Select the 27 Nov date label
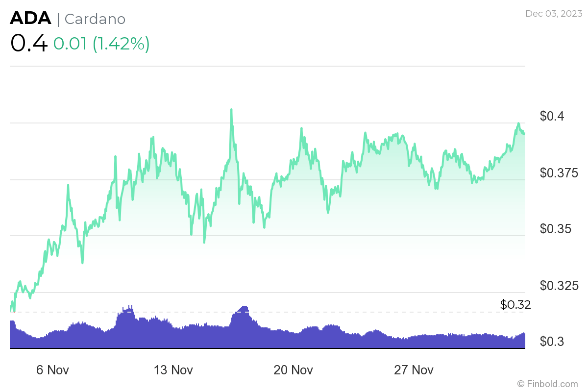 click(x=414, y=370)
